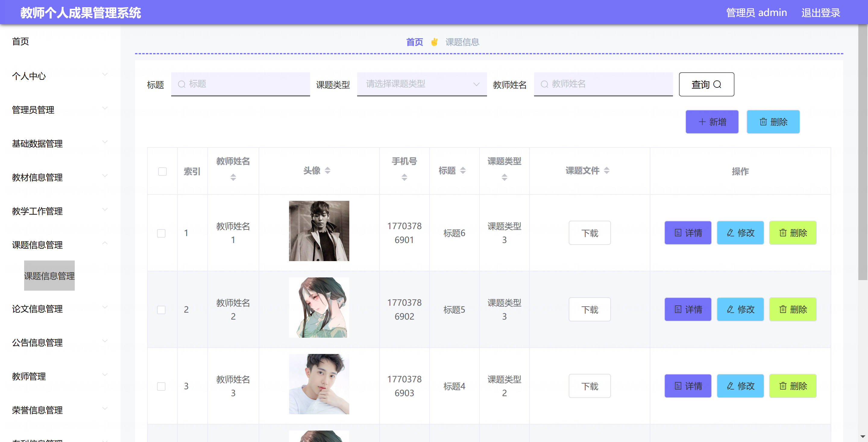Screen dimensions: 868x442
Task: Expand 论文信息管理 sidebar menu
Action: (60, 308)
